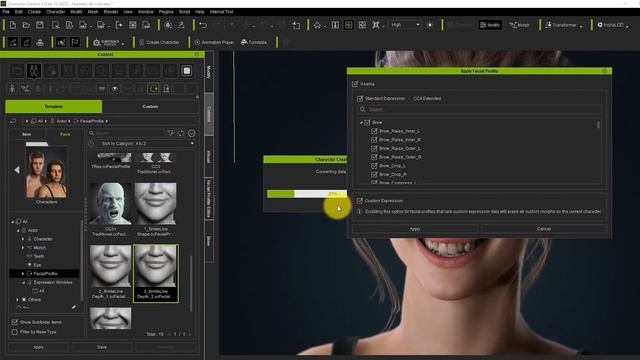Click the sun lighting icon beside High dropdown
This screenshot has width=640, height=360.
tap(430, 25)
